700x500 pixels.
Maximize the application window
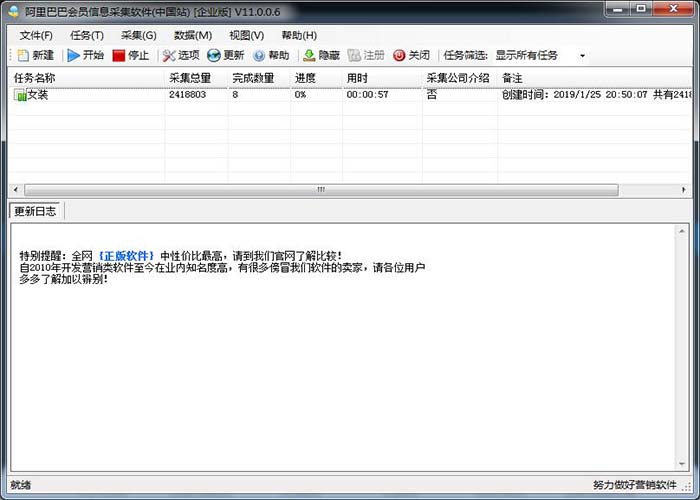pos(641,8)
